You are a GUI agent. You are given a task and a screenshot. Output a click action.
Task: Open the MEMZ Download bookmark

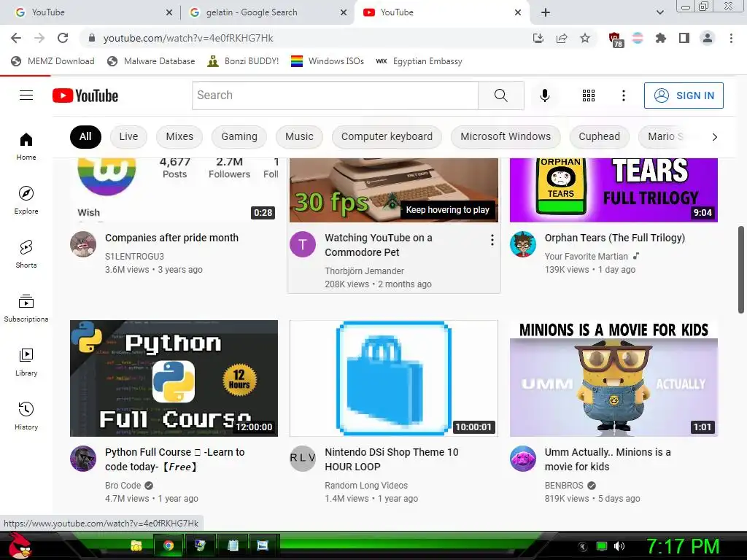click(x=53, y=61)
